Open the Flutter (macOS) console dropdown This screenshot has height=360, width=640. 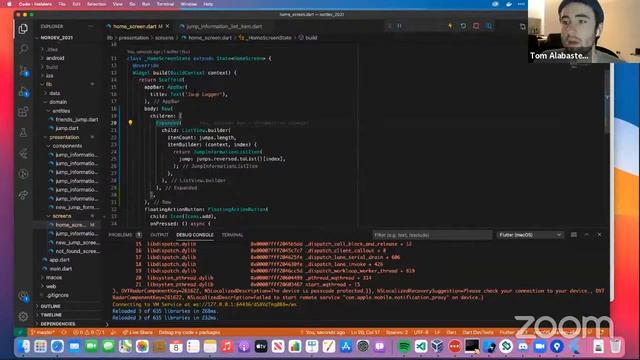[530, 235]
